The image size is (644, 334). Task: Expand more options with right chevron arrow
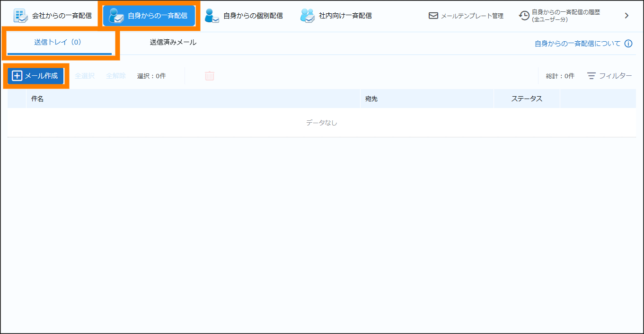click(x=626, y=16)
